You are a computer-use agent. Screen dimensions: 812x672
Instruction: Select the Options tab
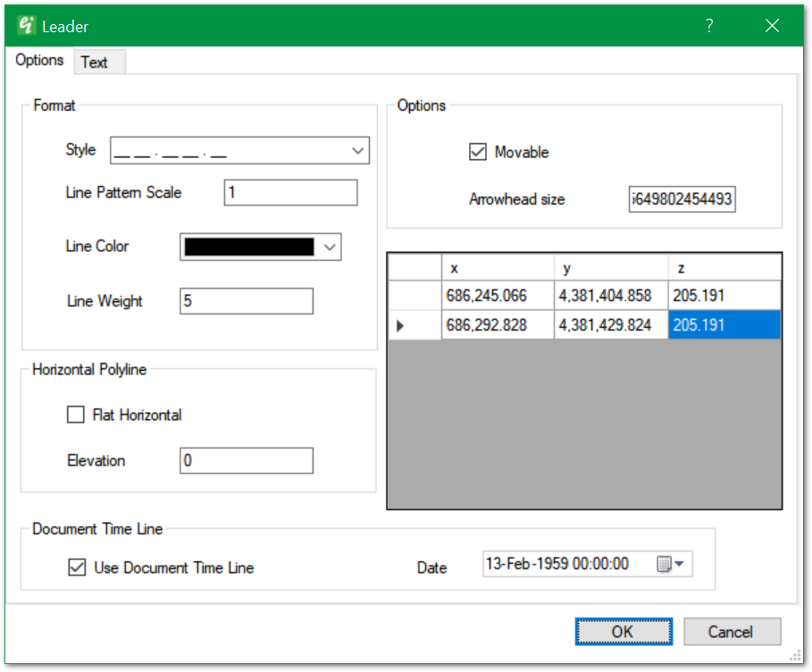click(40, 61)
